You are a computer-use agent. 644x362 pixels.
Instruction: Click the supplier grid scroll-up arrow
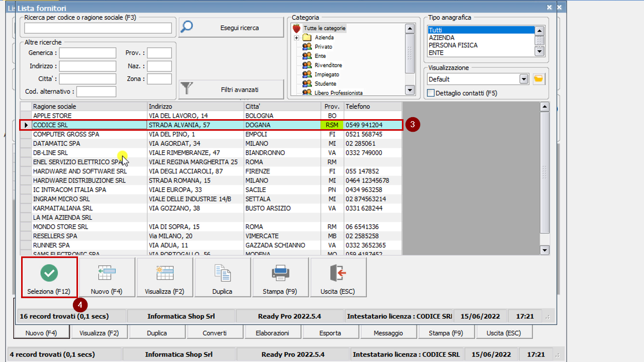tap(544, 107)
